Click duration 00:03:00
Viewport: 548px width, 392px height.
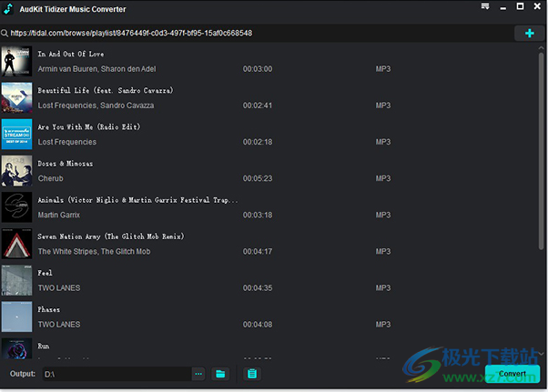[258, 69]
